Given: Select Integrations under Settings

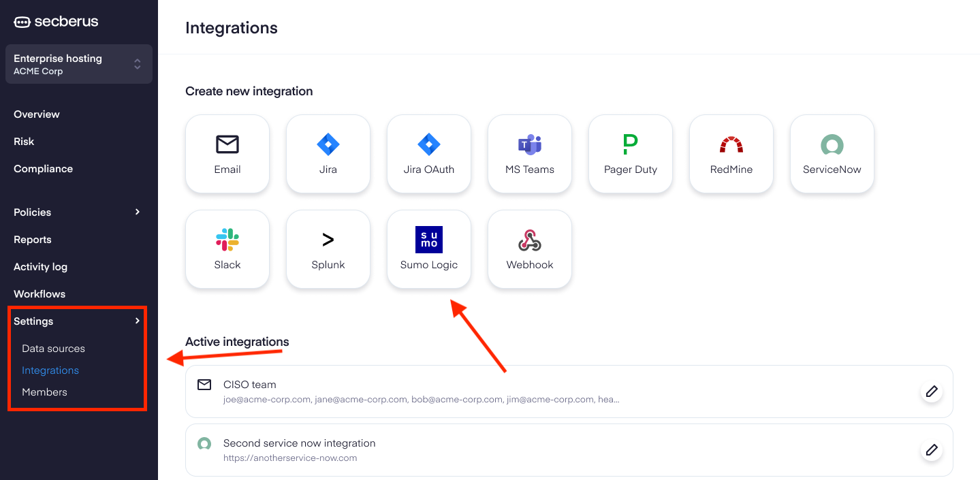Looking at the screenshot, I should [x=50, y=370].
